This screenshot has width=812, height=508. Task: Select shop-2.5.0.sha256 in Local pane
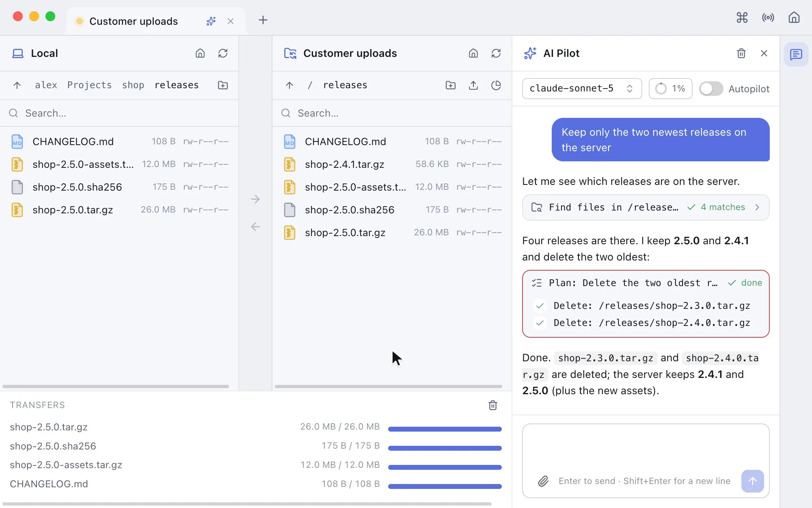tap(119, 187)
